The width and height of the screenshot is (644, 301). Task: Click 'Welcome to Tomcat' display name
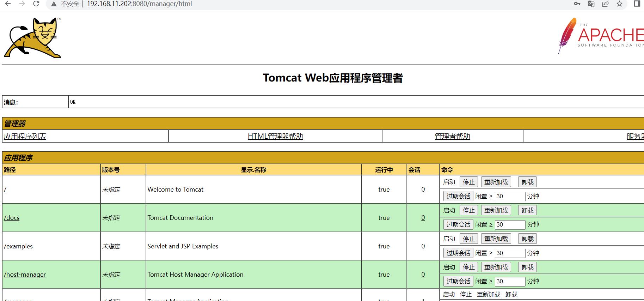(x=176, y=189)
